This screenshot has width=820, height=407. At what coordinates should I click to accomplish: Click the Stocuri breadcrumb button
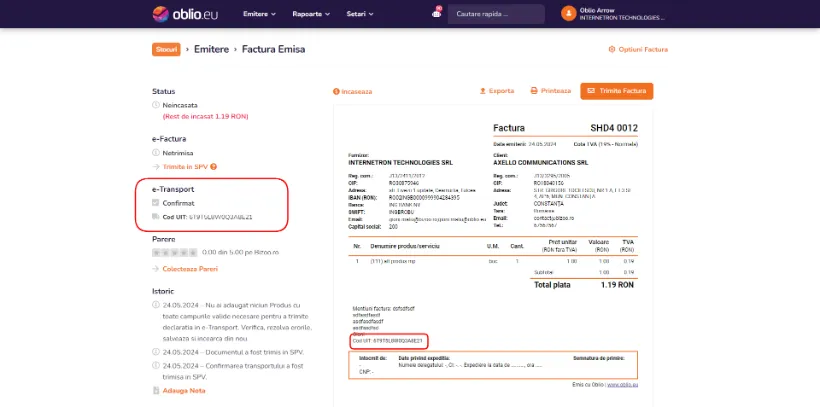pos(166,49)
